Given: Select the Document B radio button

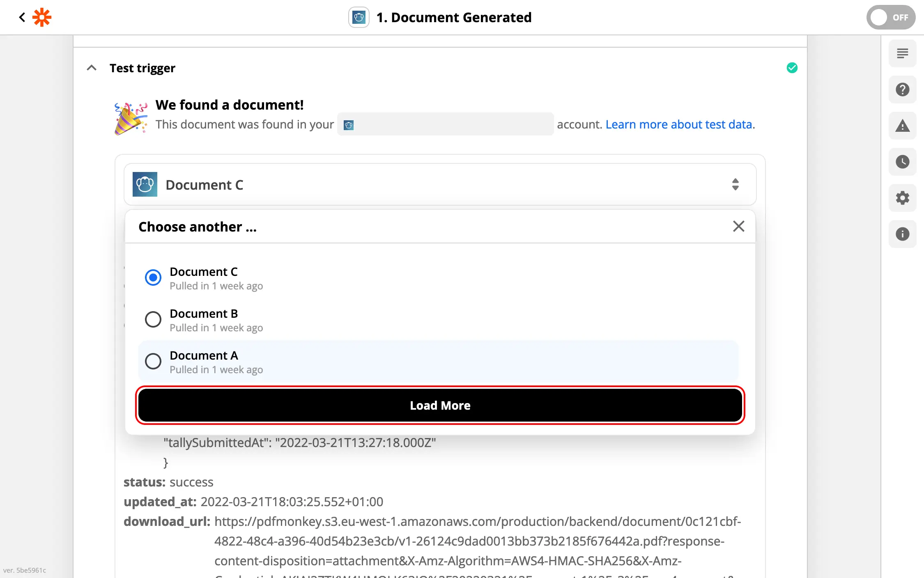Looking at the screenshot, I should (x=153, y=319).
